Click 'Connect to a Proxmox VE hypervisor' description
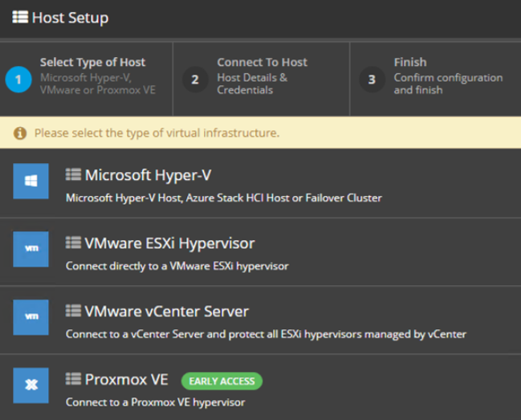Screen dimensions: 521x420 click(155, 402)
